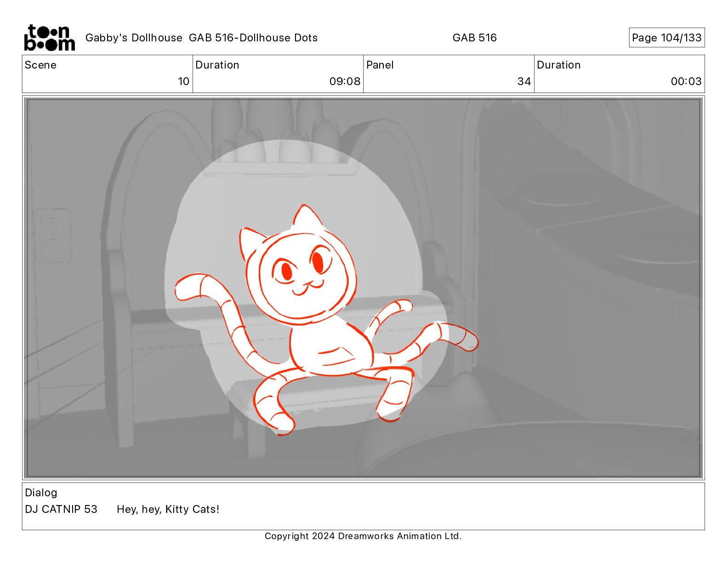This screenshot has height=563, width=728.
Task: Click the Dreamworks copyright notice
Action: click(363, 536)
